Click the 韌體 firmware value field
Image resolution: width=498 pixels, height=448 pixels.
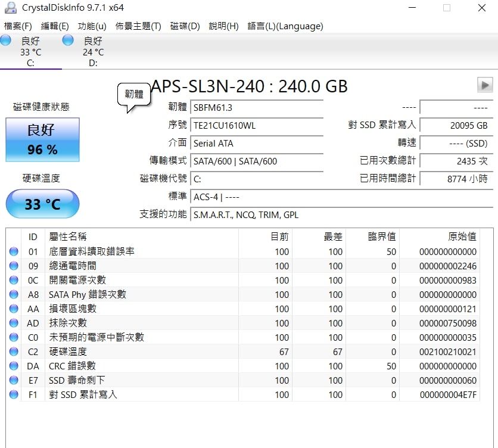tap(257, 108)
